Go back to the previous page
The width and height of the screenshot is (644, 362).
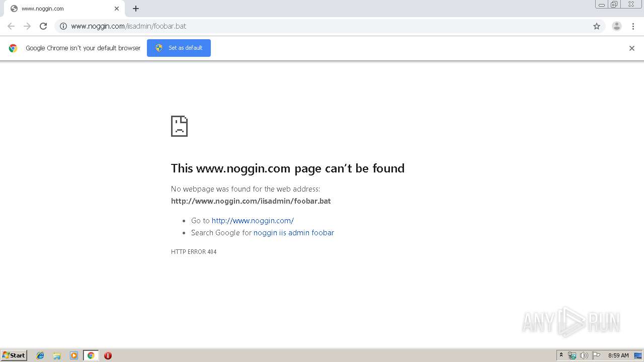(x=11, y=26)
